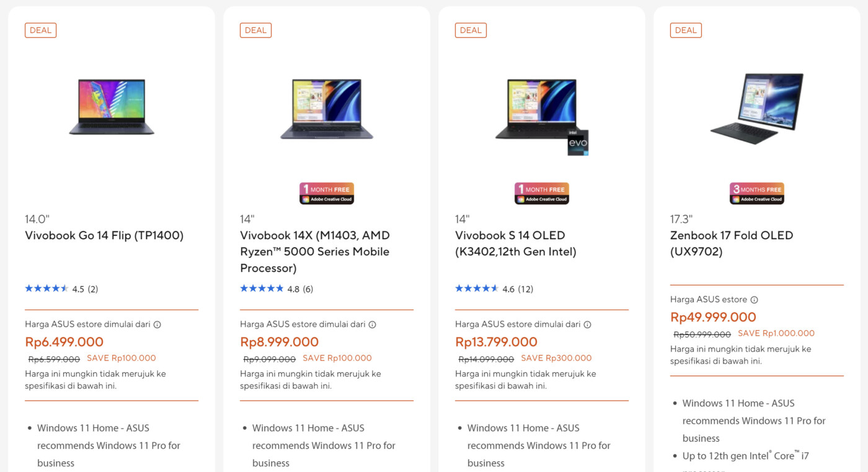Click the review count (2) on Vivobook Go 14
Viewport: 868px width, 472px height.
[94, 289]
